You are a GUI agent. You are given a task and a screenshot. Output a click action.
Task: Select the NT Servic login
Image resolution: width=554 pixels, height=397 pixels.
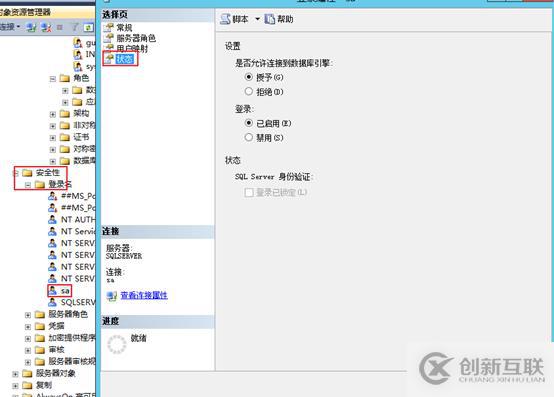tap(78, 231)
